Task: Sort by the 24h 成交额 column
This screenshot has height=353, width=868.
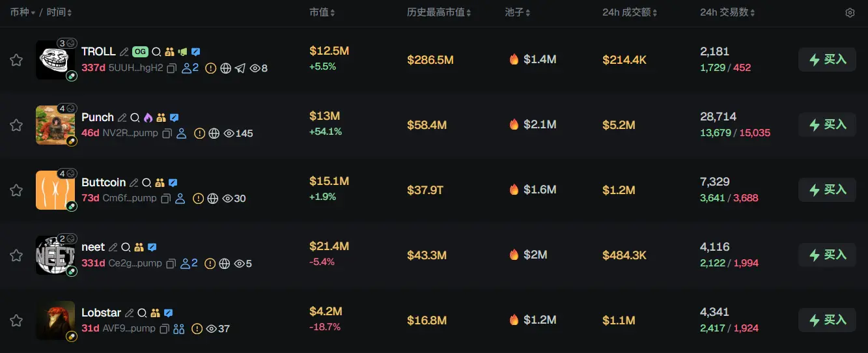Action: [x=630, y=13]
